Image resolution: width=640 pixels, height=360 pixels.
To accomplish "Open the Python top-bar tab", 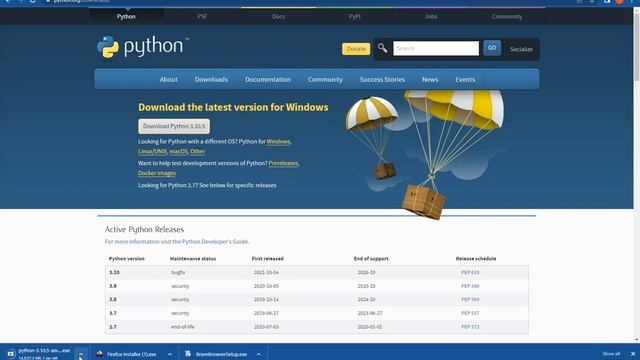I will click(x=126, y=17).
